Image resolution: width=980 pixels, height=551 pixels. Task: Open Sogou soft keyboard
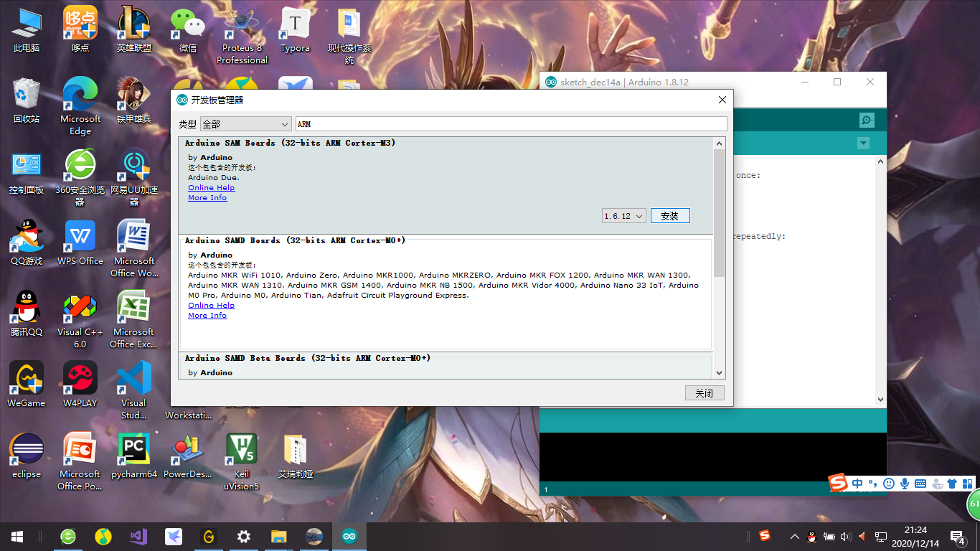(920, 484)
